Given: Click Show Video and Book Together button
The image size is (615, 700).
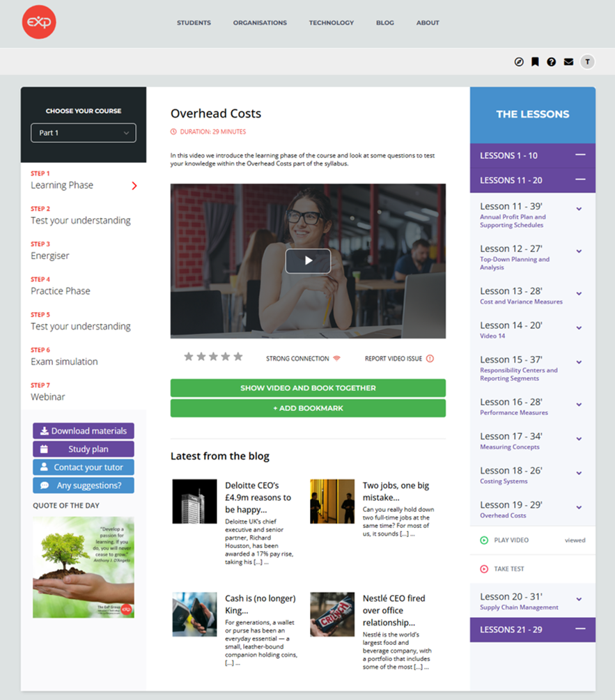Looking at the screenshot, I should click(x=308, y=388).
